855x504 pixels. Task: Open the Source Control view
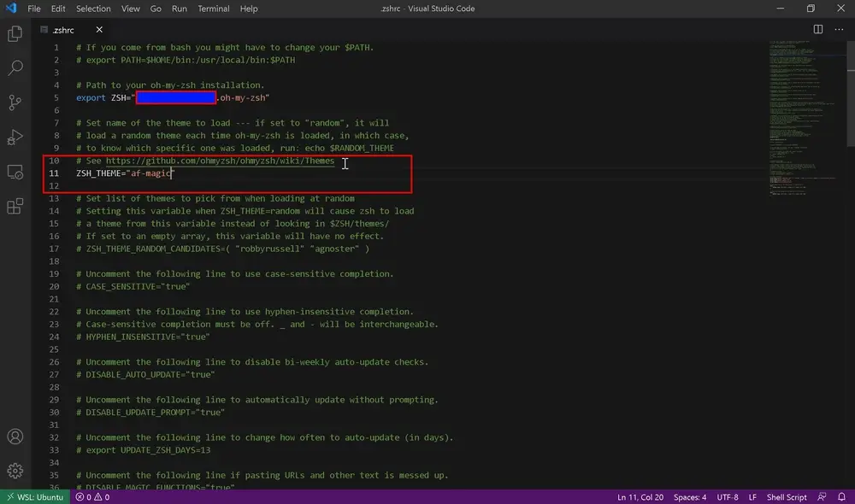[x=15, y=103]
